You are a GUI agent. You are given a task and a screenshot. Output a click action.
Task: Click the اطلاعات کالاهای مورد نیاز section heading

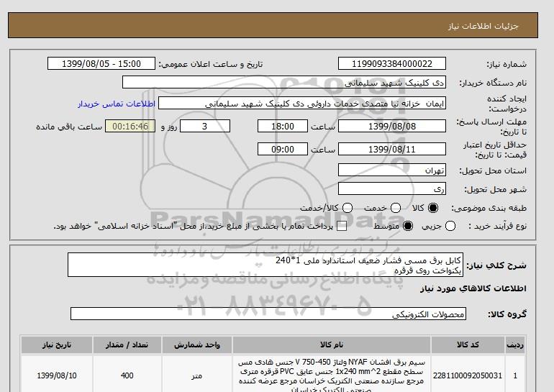[473, 288]
